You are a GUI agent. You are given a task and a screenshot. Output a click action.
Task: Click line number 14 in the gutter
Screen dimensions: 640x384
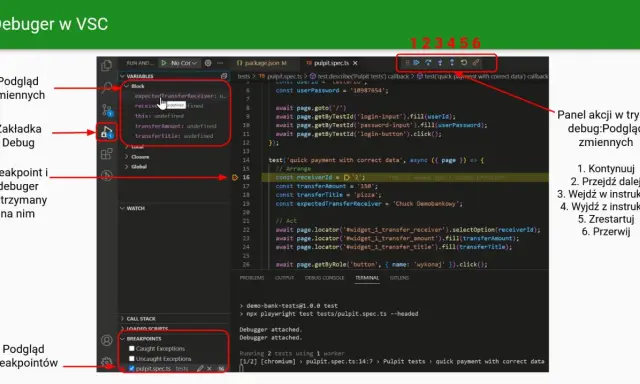point(246,160)
